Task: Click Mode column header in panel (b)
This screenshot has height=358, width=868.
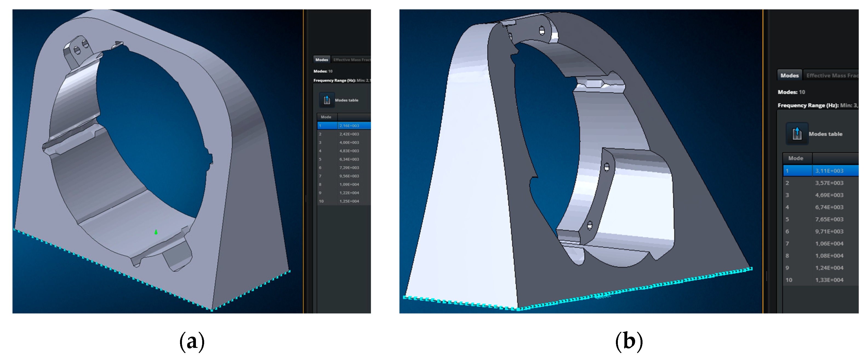Action: (x=796, y=158)
